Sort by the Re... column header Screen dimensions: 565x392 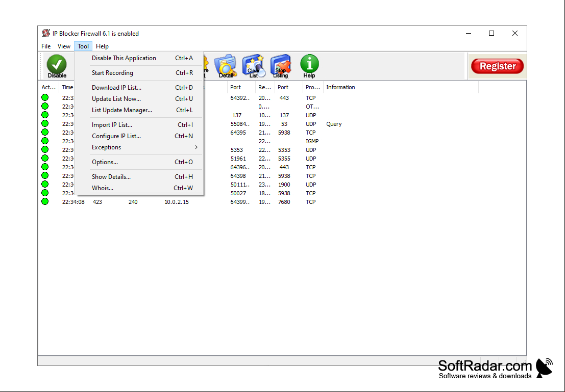tap(264, 87)
